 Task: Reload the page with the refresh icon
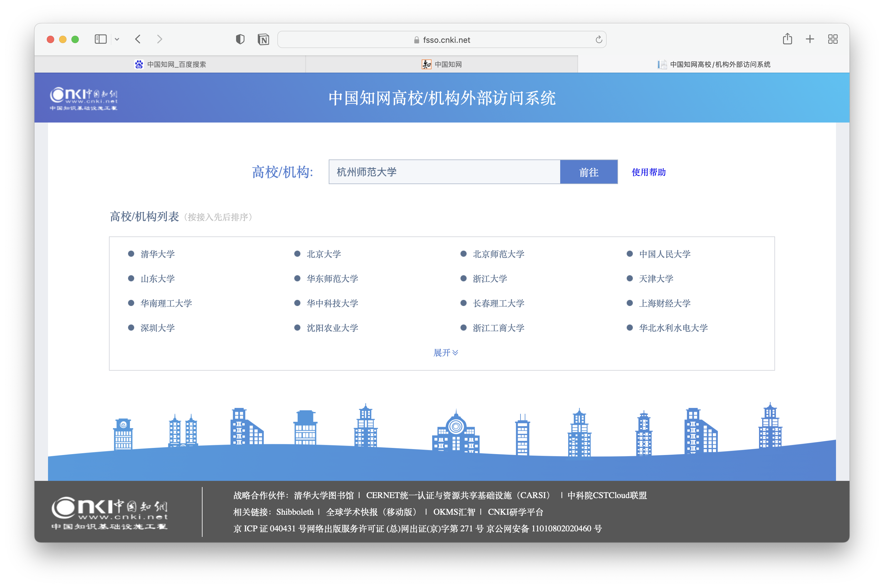pos(599,39)
